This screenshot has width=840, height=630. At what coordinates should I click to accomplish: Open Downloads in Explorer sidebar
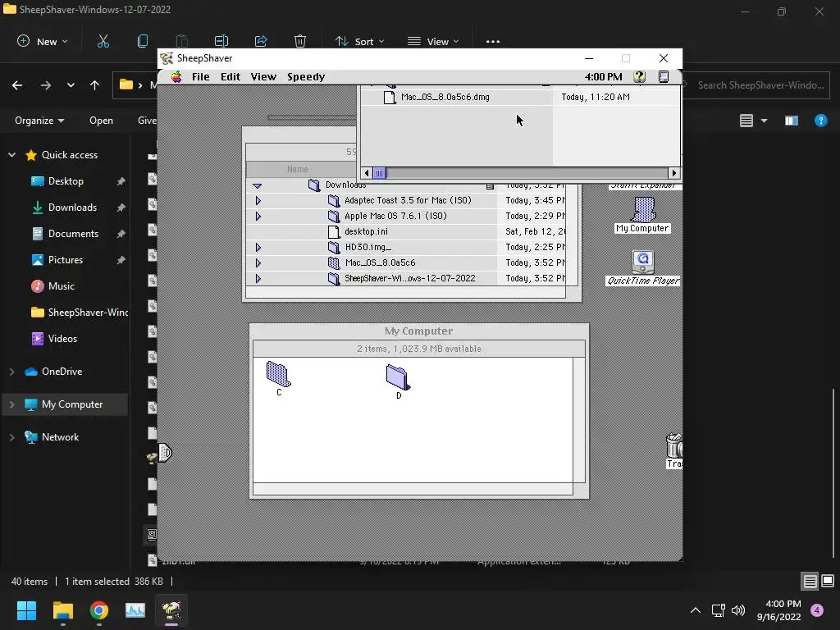[72, 208]
